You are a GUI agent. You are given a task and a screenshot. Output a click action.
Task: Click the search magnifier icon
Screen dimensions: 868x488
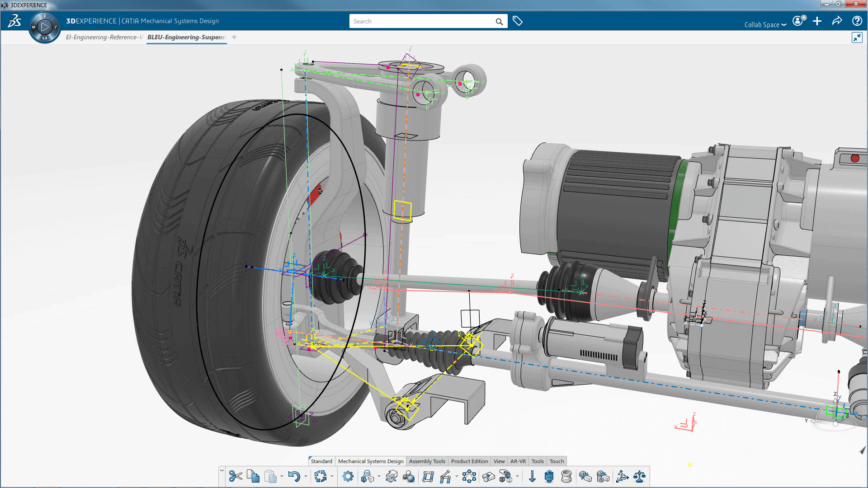(x=499, y=21)
